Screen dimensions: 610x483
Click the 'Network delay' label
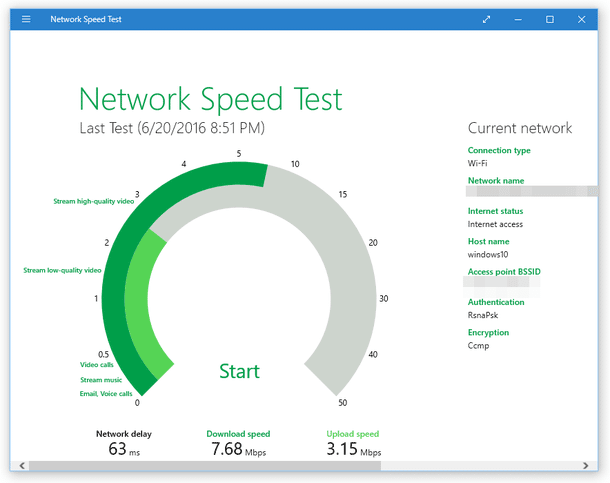pyautogui.click(x=124, y=434)
